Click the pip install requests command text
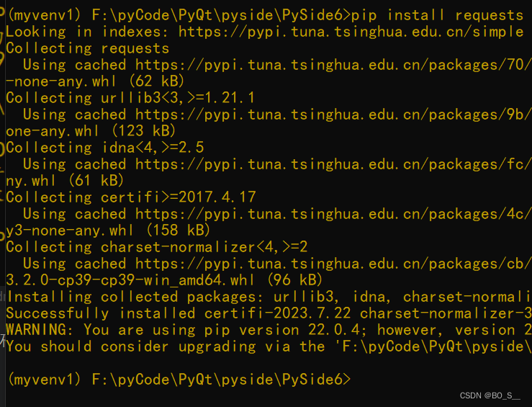The width and height of the screenshot is (532, 407). point(442,14)
